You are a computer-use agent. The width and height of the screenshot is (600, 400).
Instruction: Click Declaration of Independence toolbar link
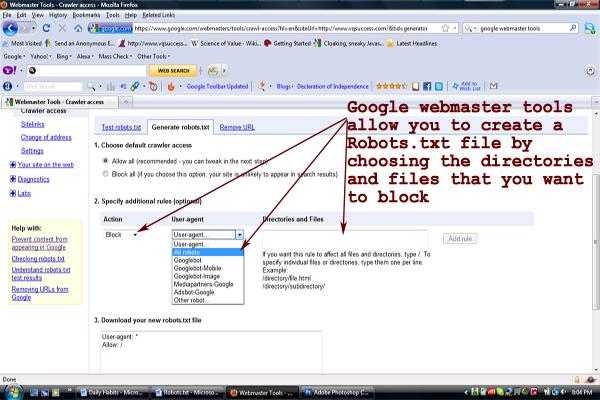pos(333,87)
